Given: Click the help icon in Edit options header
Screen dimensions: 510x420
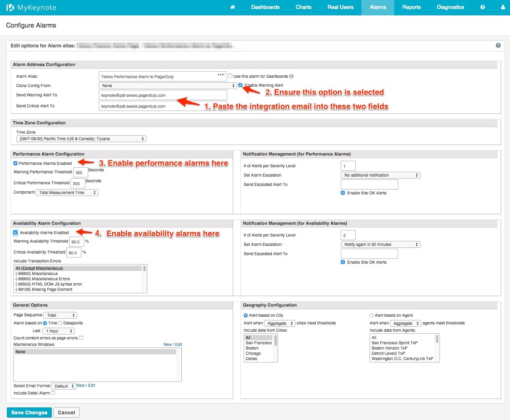Looking at the screenshot, I should [498, 45].
